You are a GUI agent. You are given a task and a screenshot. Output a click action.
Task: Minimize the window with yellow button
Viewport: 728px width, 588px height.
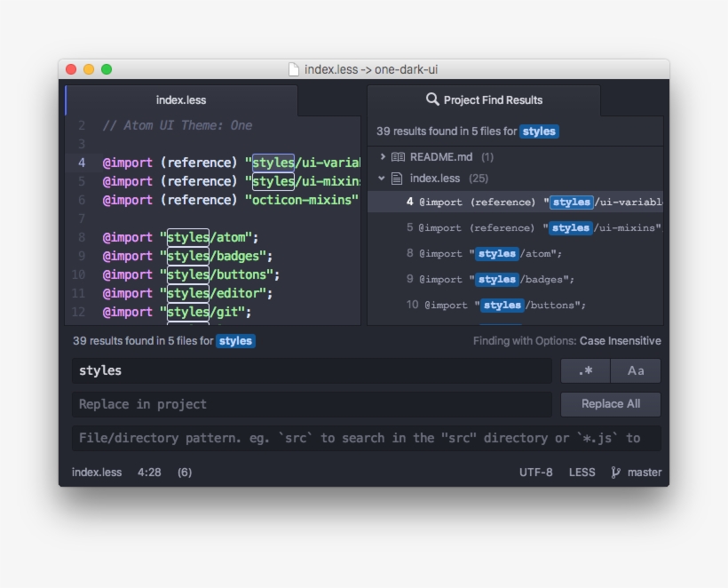[89, 69]
